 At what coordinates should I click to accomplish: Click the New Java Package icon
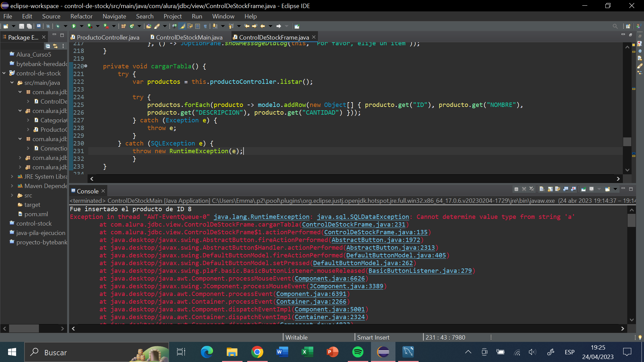(123, 26)
